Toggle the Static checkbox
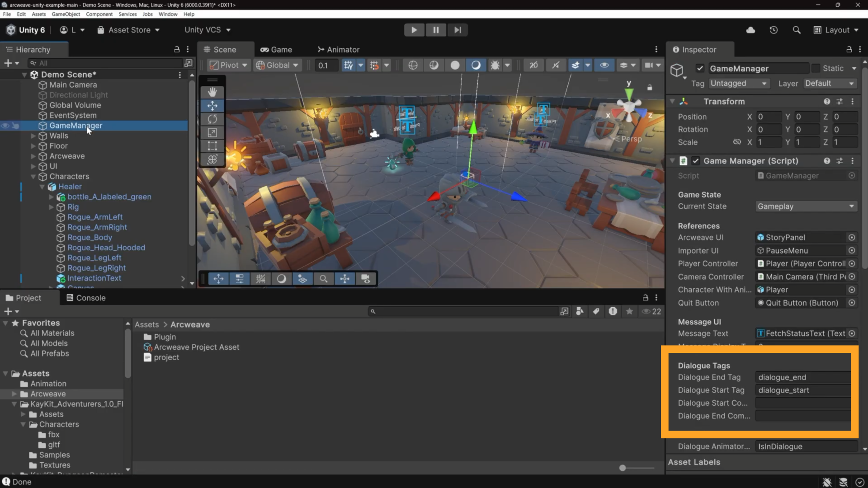The width and height of the screenshot is (868, 488). [816, 68]
